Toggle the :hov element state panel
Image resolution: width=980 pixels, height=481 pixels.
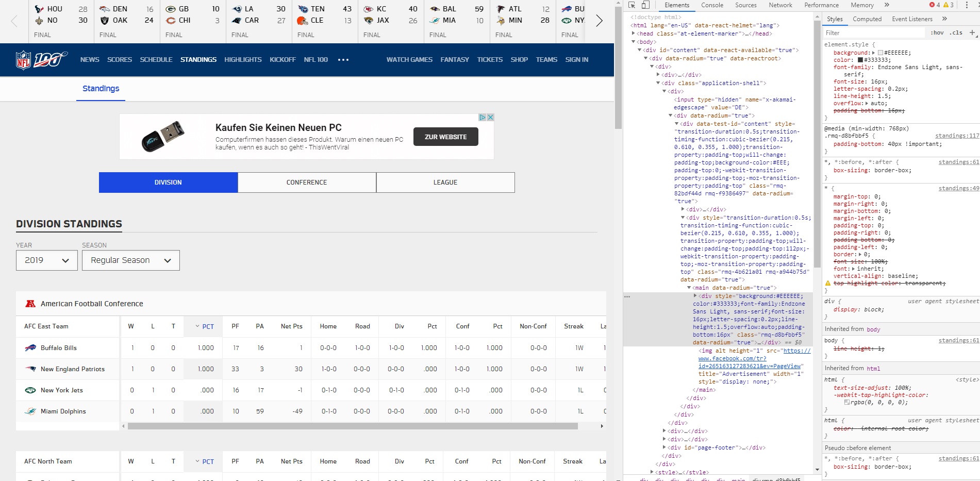[x=937, y=32]
